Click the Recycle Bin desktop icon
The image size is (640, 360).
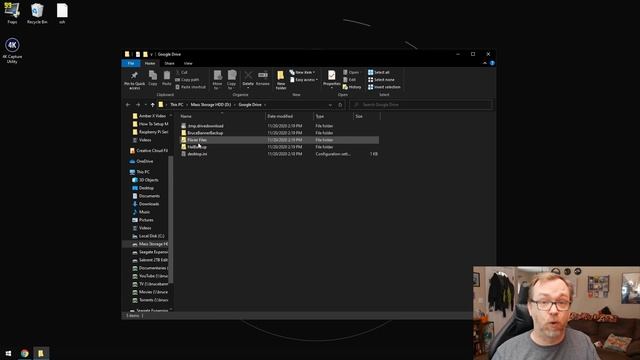pyautogui.click(x=37, y=13)
